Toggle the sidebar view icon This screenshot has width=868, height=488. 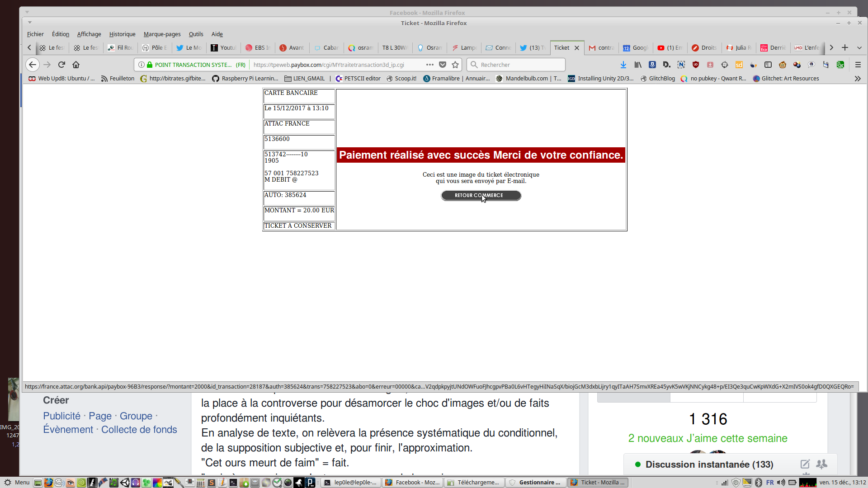[768, 65]
